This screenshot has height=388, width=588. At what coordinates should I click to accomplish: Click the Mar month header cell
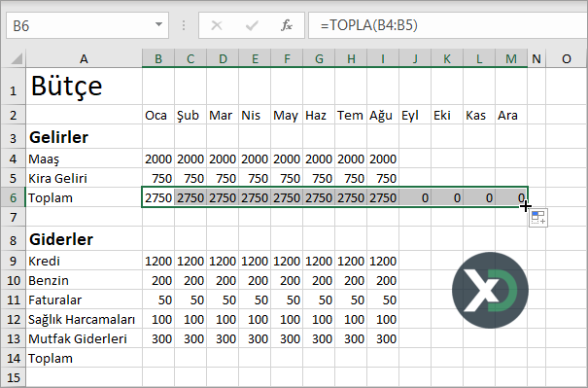coord(223,115)
